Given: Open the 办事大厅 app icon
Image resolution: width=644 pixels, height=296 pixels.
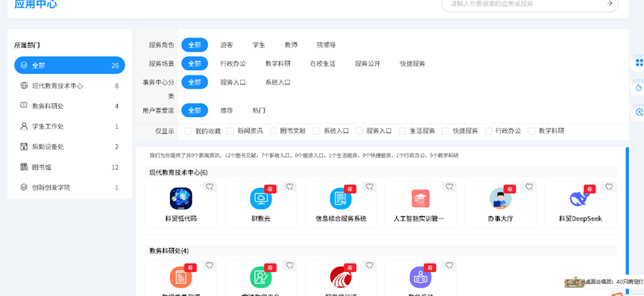Looking at the screenshot, I should pyautogui.click(x=500, y=198).
